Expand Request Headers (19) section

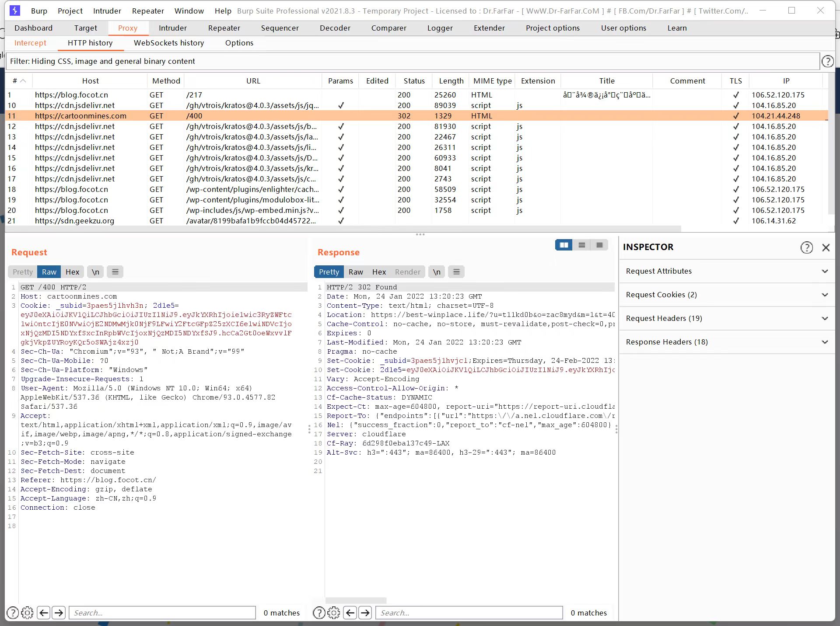pyautogui.click(x=727, y=318)
